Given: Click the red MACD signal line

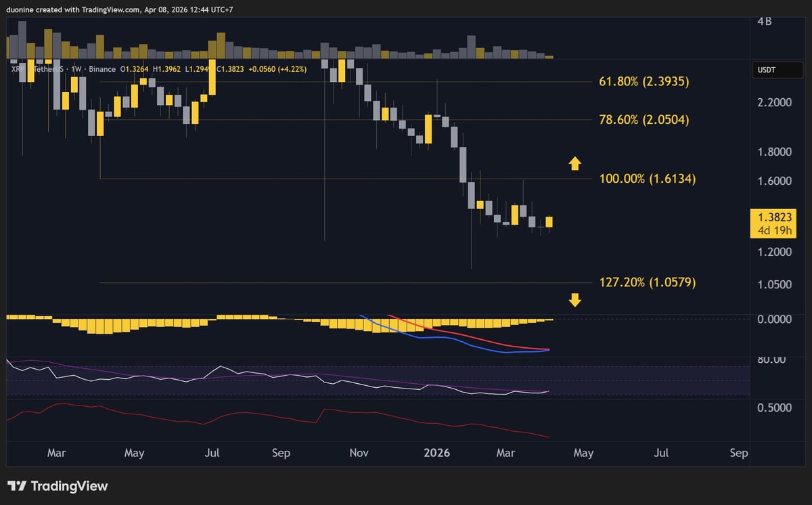Looking at the screenshot, I should click(x=474, y=338).
